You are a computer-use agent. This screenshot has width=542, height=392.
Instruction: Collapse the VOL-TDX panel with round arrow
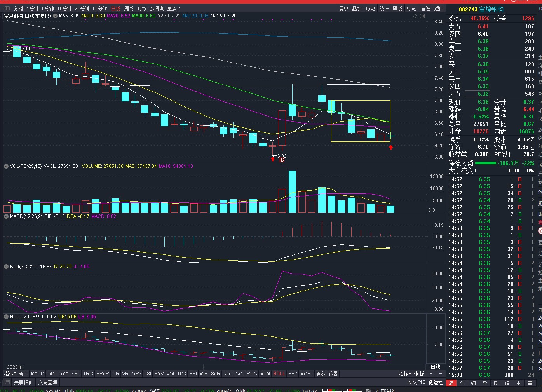6,166
